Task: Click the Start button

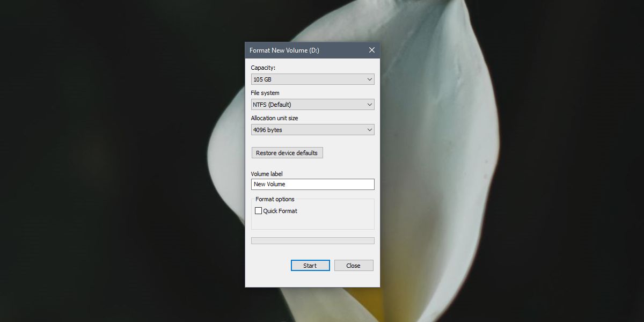Action: (x=310, y=266)
